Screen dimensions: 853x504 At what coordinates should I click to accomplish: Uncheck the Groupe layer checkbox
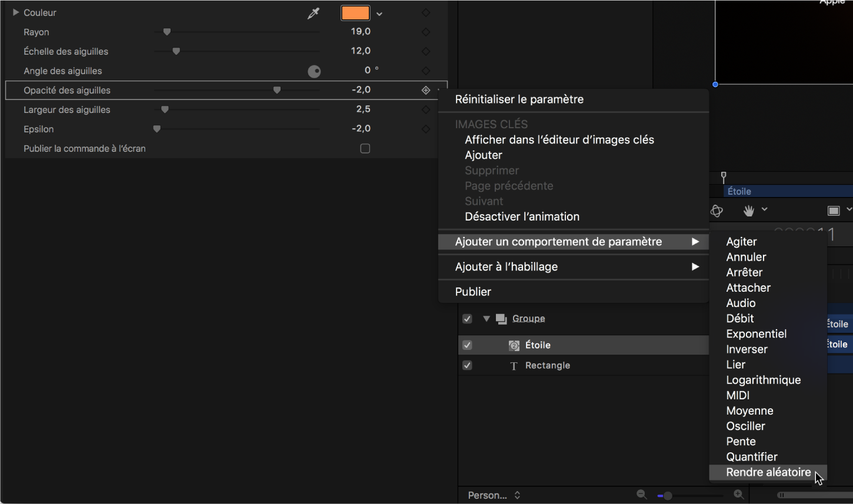pyautogui.click(x=467, y=319)
